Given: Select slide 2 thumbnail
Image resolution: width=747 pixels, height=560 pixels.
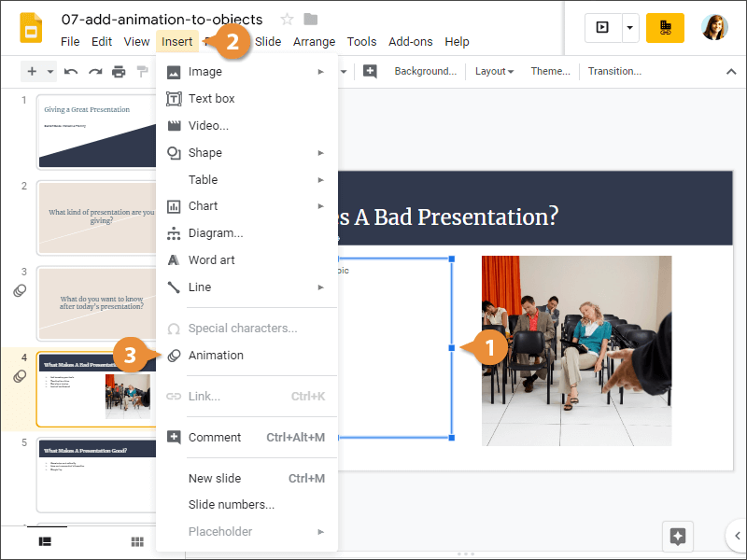Looking at the screenshot, I should [97, 217].
